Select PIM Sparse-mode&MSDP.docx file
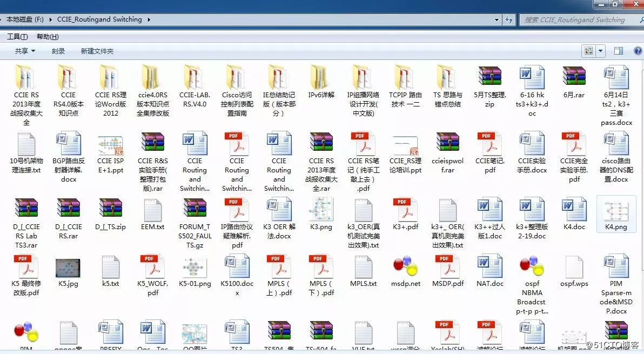644x354 pixels. [x=616, y=285]
